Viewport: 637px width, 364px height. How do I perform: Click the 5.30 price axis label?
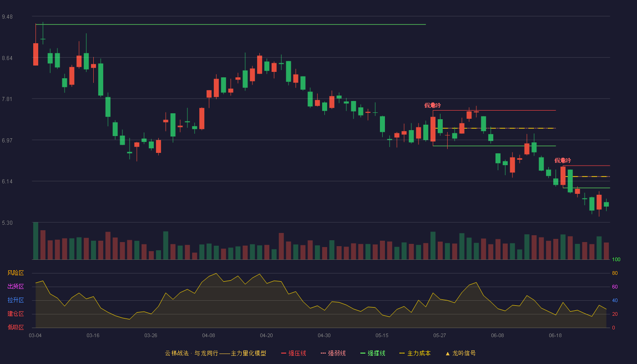[x=7, y=223]
